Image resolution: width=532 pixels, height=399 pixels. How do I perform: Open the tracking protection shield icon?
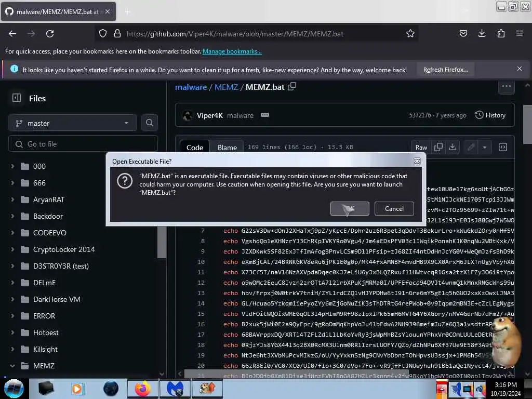(x=103, y=34)
